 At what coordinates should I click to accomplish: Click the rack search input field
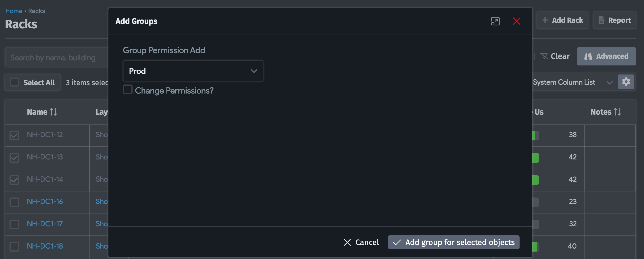56,58
